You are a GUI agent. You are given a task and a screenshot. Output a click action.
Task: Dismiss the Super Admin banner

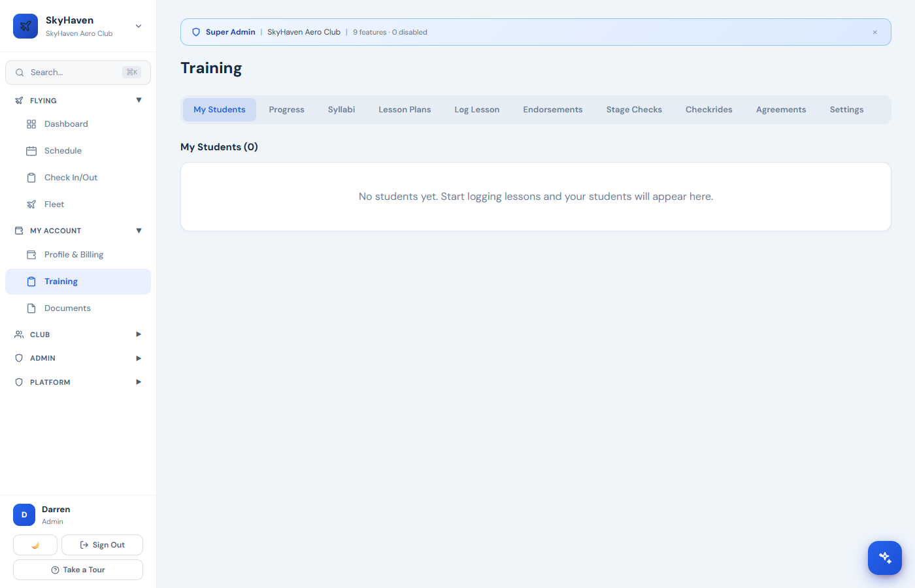(x=874, y=31)
